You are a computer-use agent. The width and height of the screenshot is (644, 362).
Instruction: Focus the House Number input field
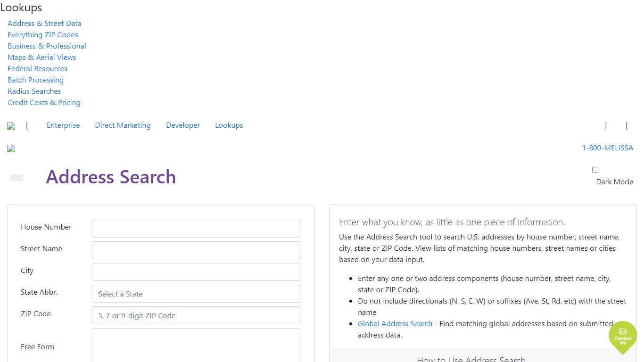pyautogui.click(x=197, y=229)
